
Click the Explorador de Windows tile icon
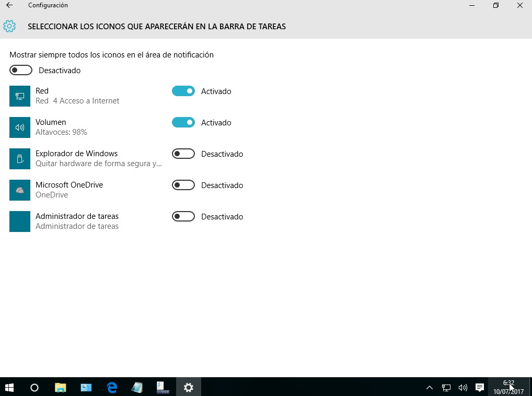[x=20, y=159]
